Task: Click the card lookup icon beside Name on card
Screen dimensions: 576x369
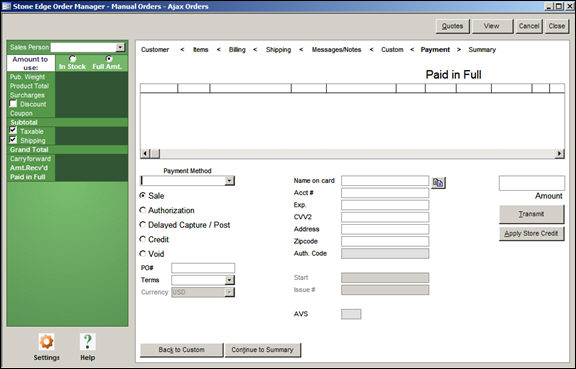Action: [x=438, y=183]
